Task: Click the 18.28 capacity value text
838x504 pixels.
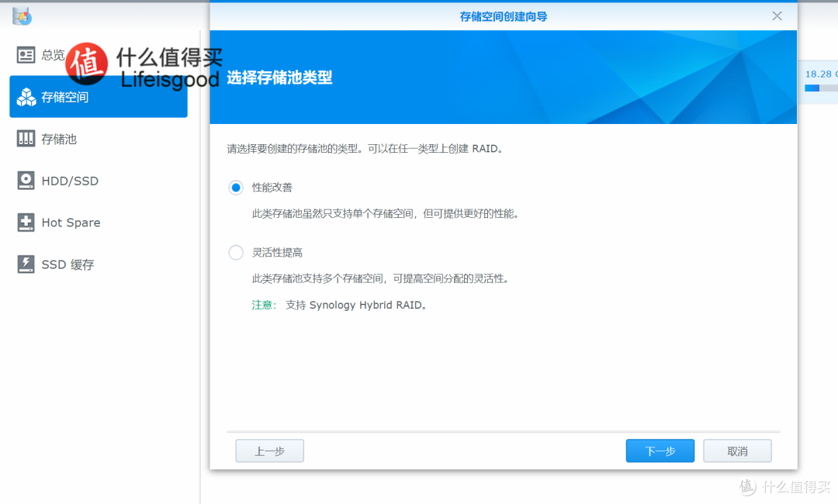Action: coord(822,74)
